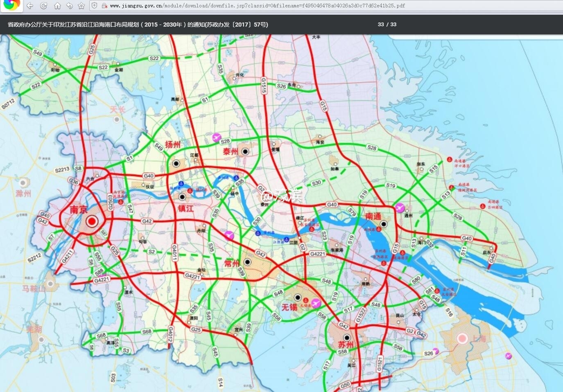Click the security shield icon
This screenshot has width=563, height=392.
(x=94, y=6)
